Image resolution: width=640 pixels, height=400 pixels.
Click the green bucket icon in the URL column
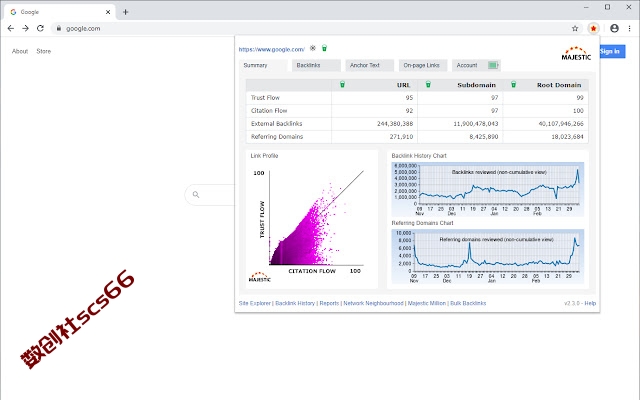pos(342,84)
